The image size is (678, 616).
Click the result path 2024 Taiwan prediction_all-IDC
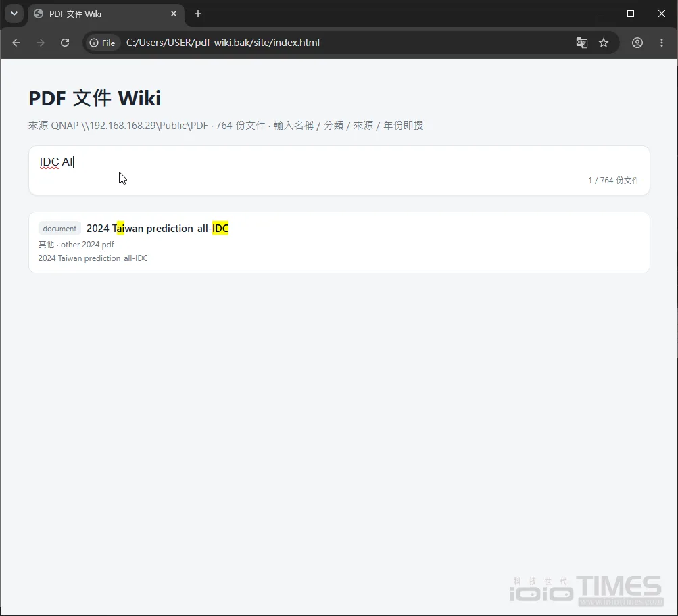(x=93, y=258)
